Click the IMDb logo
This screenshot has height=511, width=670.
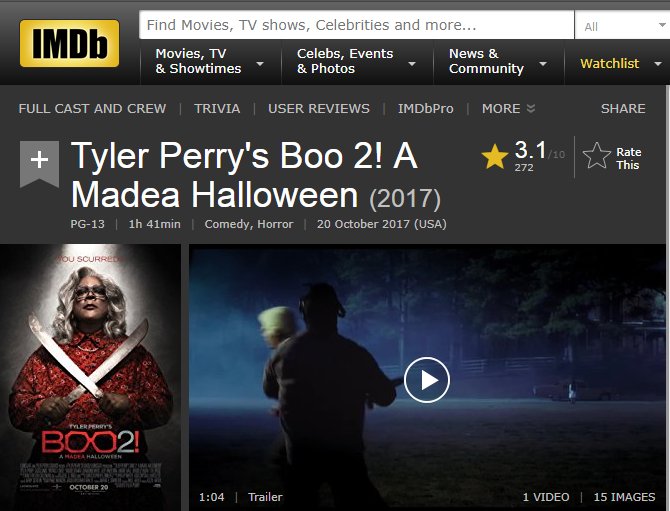[69, 43]
